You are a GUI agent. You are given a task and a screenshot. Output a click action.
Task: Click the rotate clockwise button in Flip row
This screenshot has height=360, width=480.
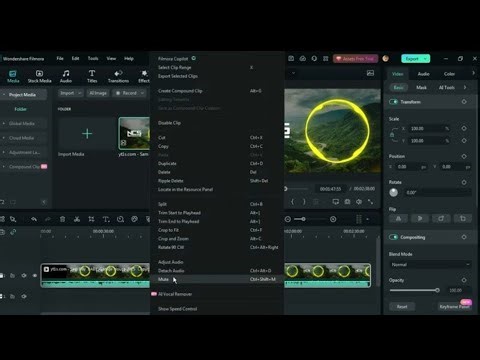[441, 219]
